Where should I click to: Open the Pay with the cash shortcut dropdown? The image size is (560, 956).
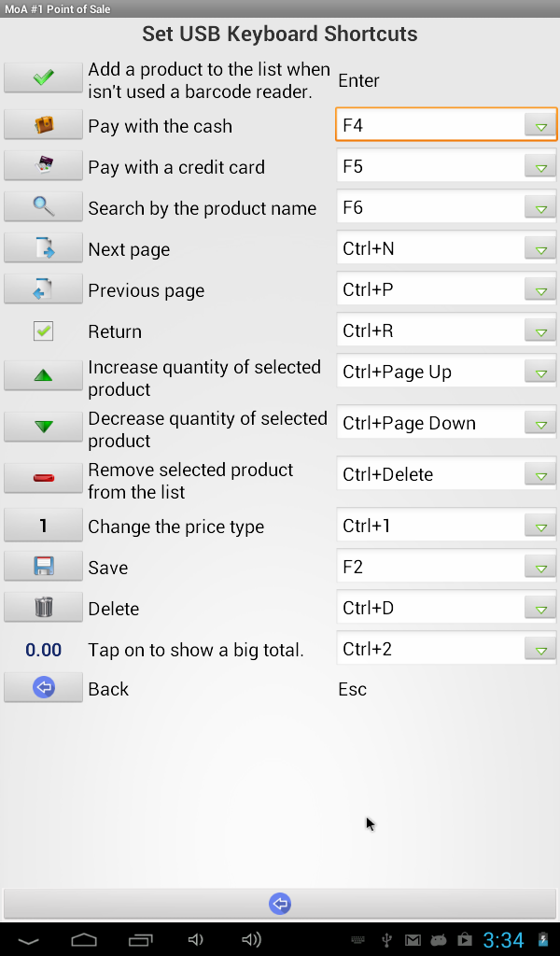[x=446, y=125]
